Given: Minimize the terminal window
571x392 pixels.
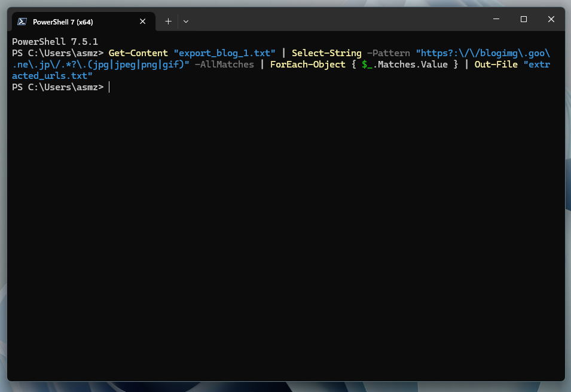Looking at the screenshot, I should click(496, 19).
